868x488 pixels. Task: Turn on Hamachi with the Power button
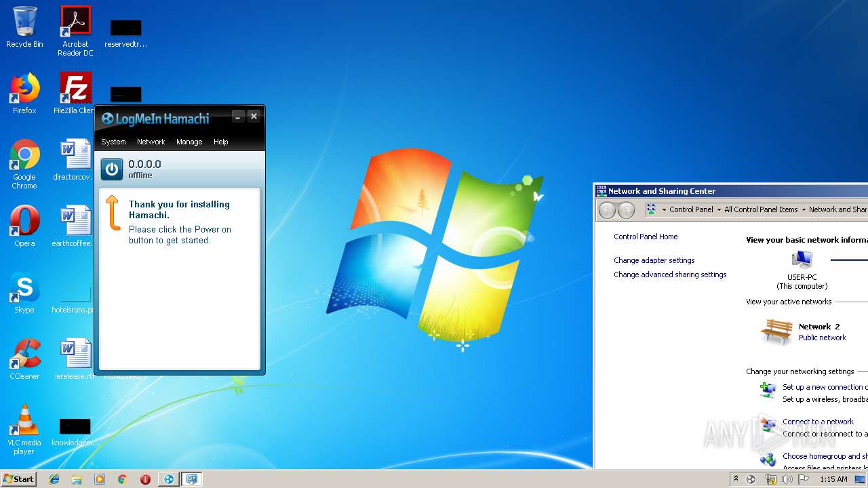tap(112, 169)
